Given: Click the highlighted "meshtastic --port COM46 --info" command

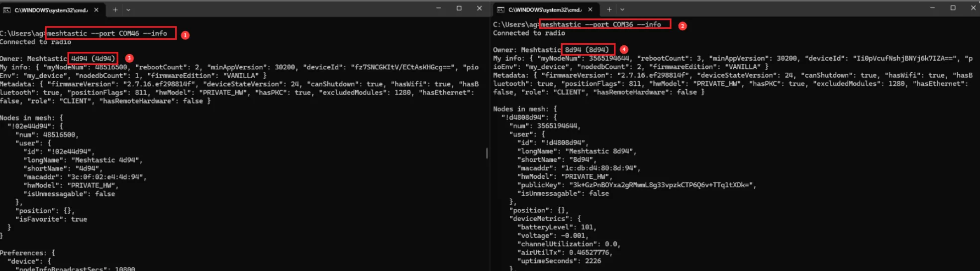Looking at the screenshot, I should click(x=110, y=33).
